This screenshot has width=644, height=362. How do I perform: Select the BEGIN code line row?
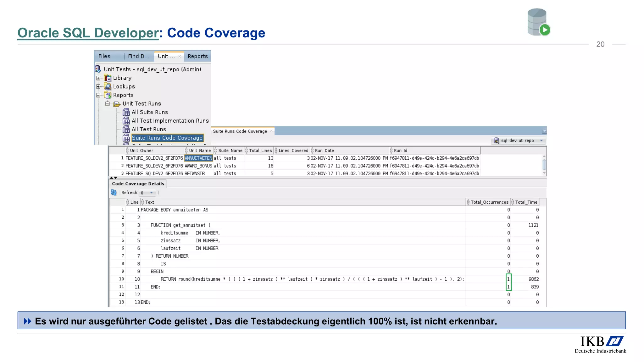324,271
